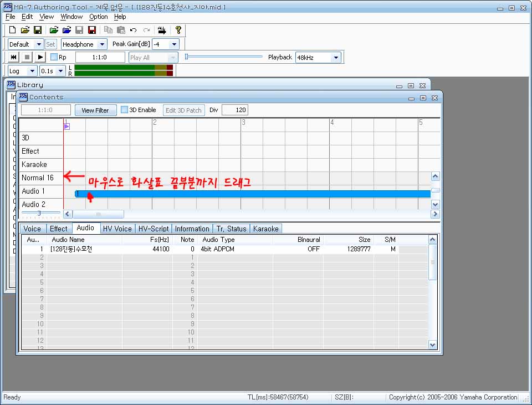Switch to the Tr. Status tab
Image resolution: width=532 pixels, height=405 pixels.
232,229
